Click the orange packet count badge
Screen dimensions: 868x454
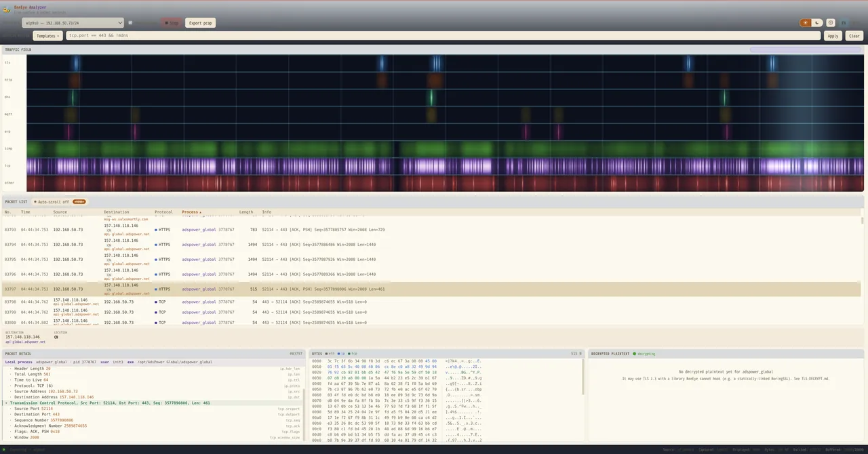[79, 202]
